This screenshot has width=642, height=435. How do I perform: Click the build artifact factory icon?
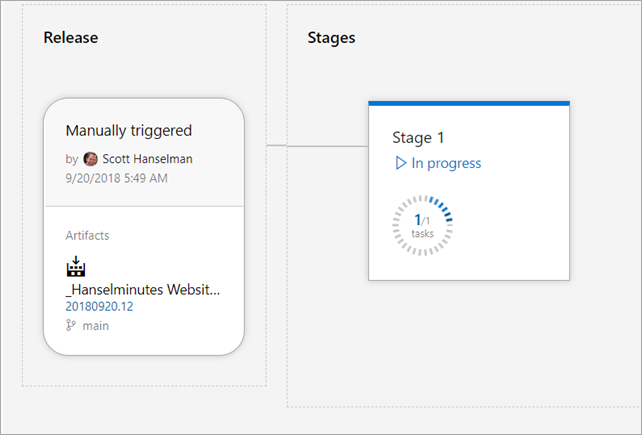coord(76,266)
